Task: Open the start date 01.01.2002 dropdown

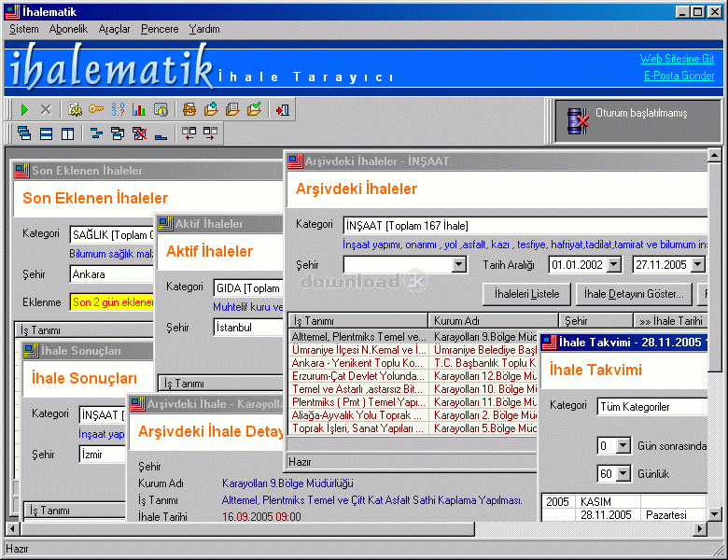Action: [612, 265]
